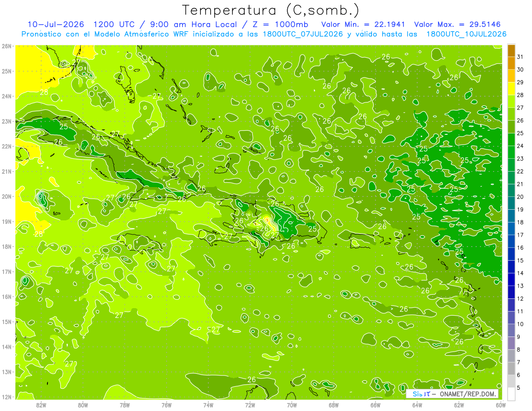Click the '19N' latitude axis label
Viewport: 532px width, 411px height.
7,222
